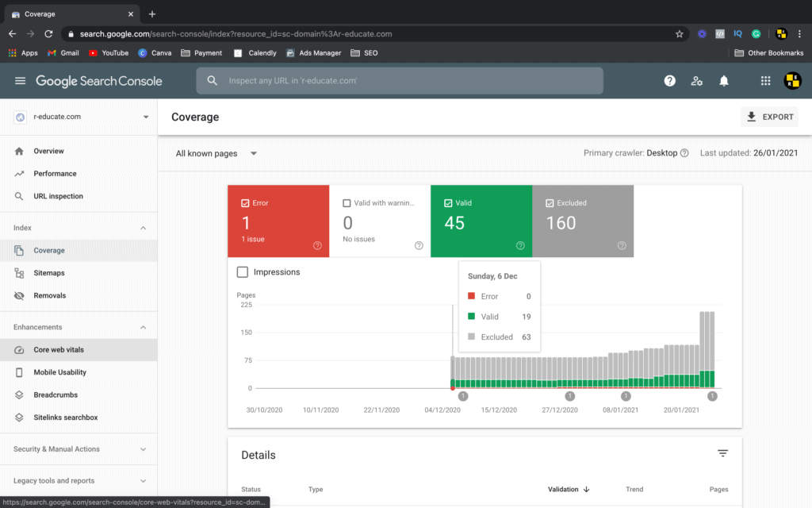Click the EXPORT button

pos(769,117)
